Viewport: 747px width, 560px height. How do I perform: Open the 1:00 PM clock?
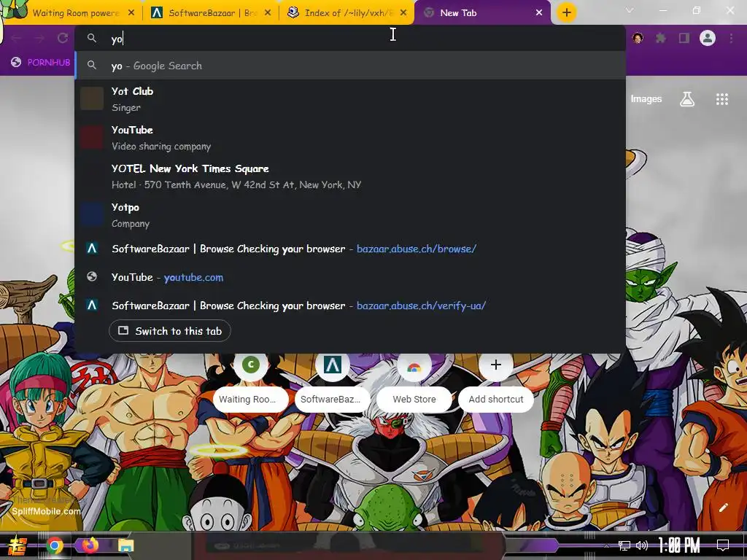tap(679, 545)
